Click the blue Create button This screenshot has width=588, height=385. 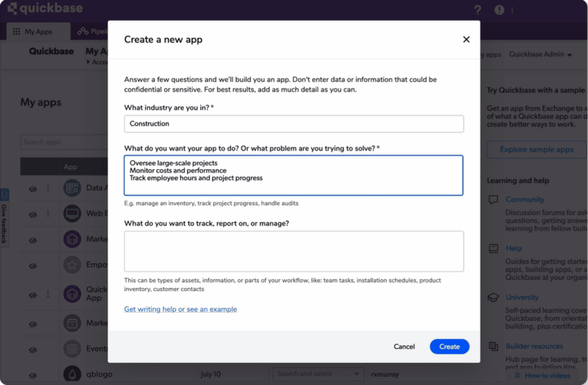point(449,346)
